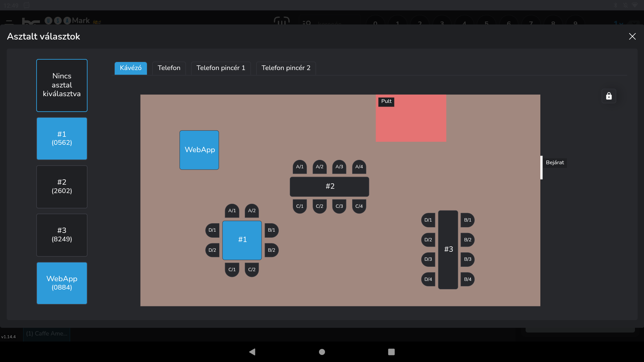Click the Bejárat entrance label

pos(555,163)
